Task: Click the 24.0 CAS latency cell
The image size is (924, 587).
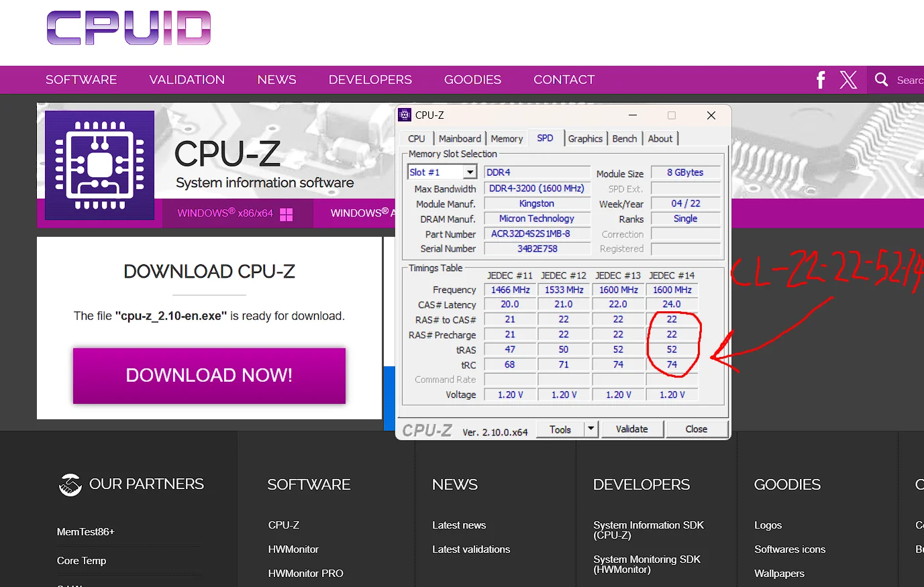Action: 672,305
